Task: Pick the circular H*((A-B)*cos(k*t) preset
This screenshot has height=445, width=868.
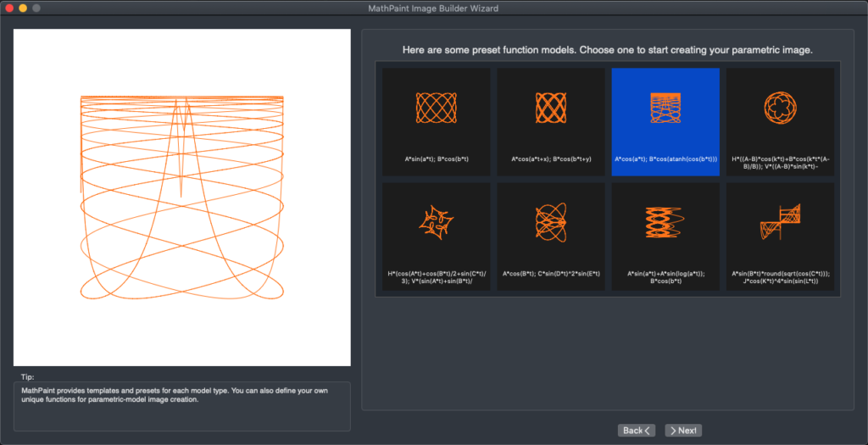Action: pyautogui.click(x=780, y=122)
